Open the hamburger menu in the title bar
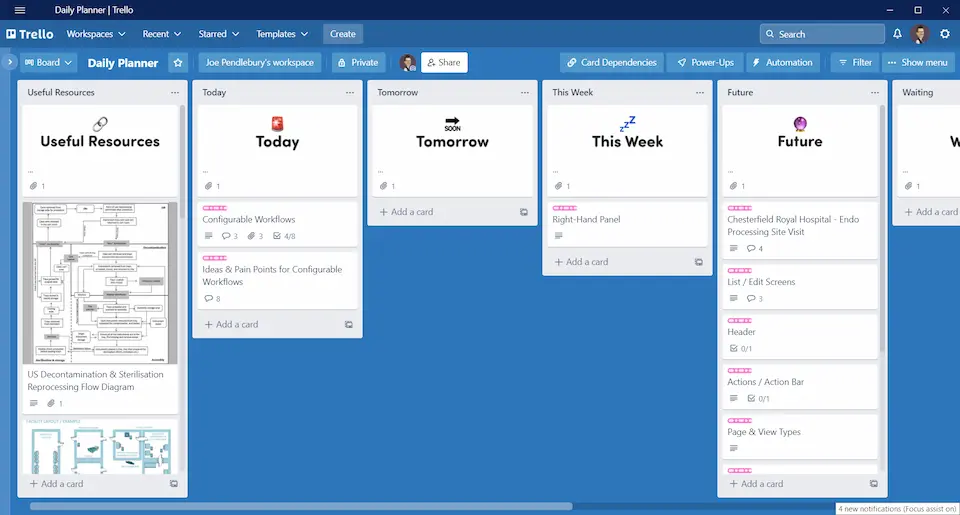960x515 pixels. pos(20,10)
